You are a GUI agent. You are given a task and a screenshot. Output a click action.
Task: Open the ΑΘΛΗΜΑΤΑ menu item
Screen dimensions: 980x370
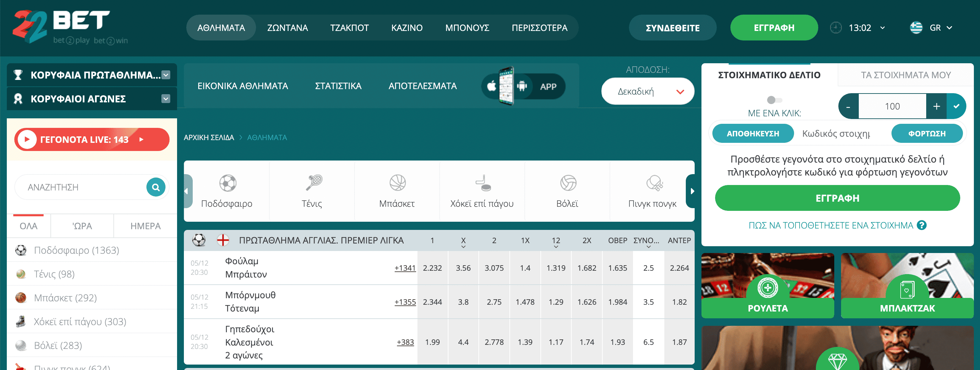pos(221,28)
